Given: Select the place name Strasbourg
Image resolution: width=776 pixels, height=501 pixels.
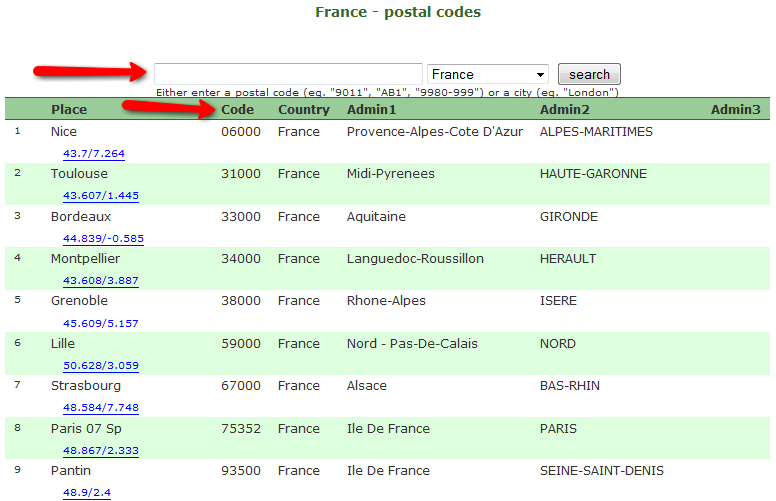Looking at the screenshot, I should coord(86,386).
